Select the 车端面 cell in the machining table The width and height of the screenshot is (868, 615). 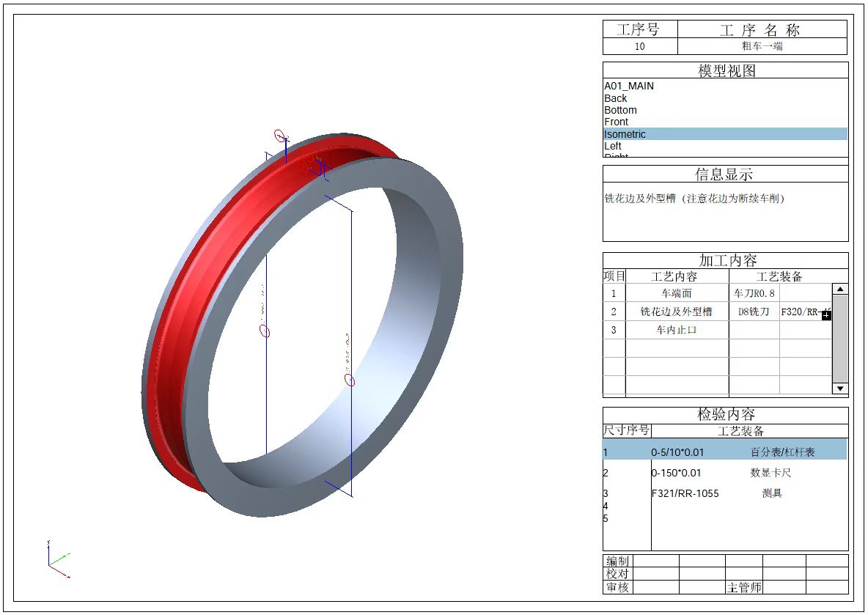click(677, 292)
